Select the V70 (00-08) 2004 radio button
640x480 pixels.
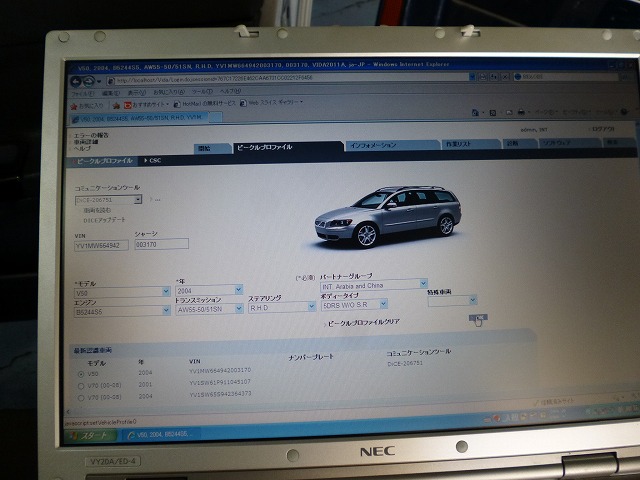[81, 398]
